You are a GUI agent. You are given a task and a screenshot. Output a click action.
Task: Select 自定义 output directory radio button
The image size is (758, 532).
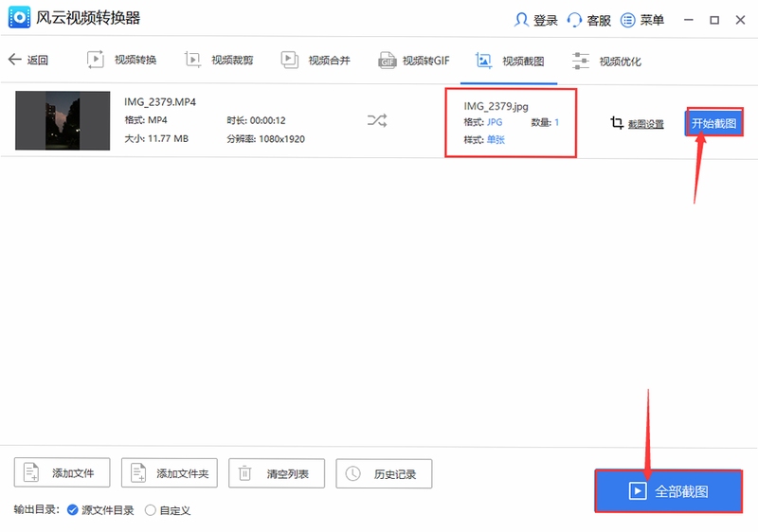click(151, 510)
